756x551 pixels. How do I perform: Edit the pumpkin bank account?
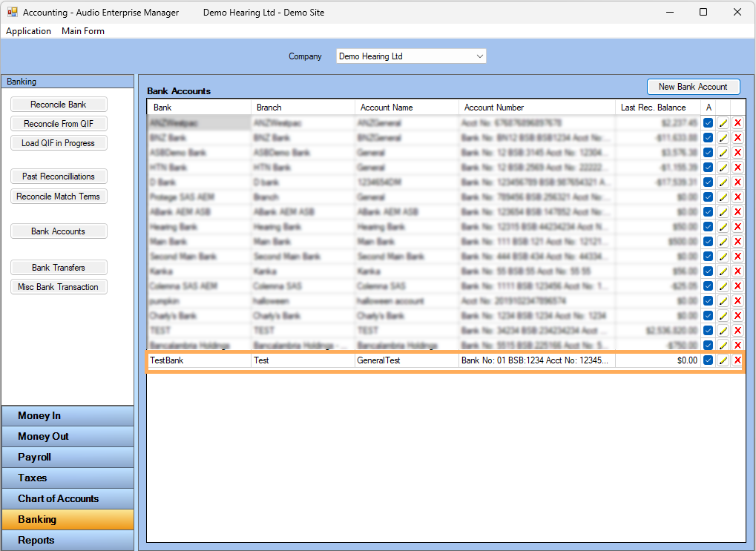(x=723, y=301)
